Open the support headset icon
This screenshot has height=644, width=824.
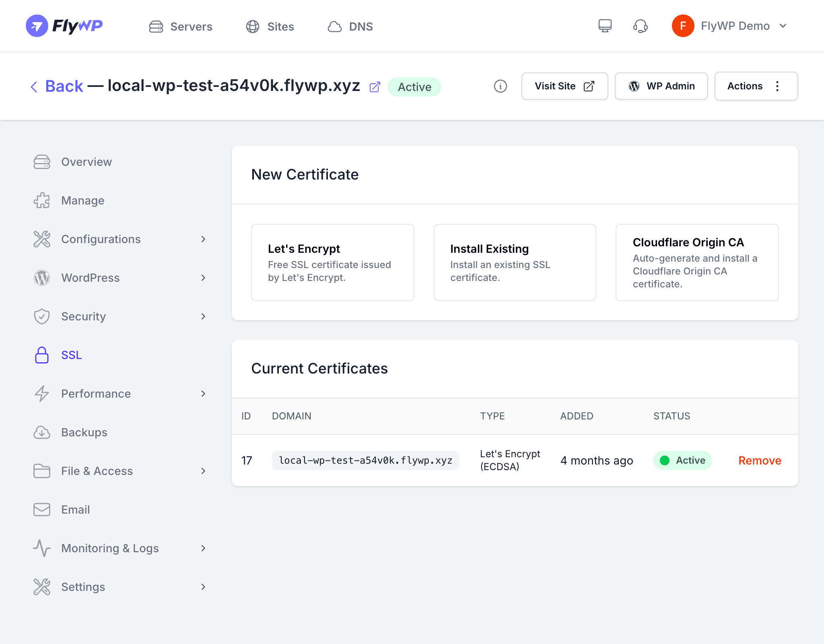tap(641, 26)
